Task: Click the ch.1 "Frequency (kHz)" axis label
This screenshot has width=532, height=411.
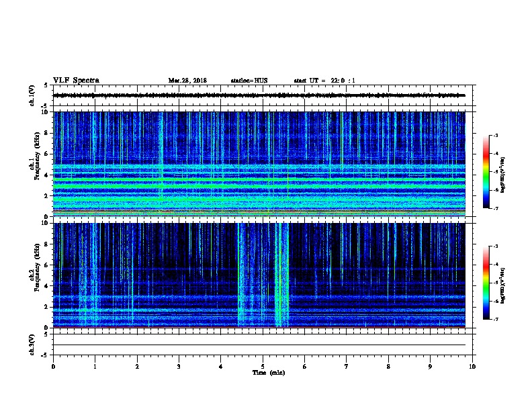Action: [37, 156]
